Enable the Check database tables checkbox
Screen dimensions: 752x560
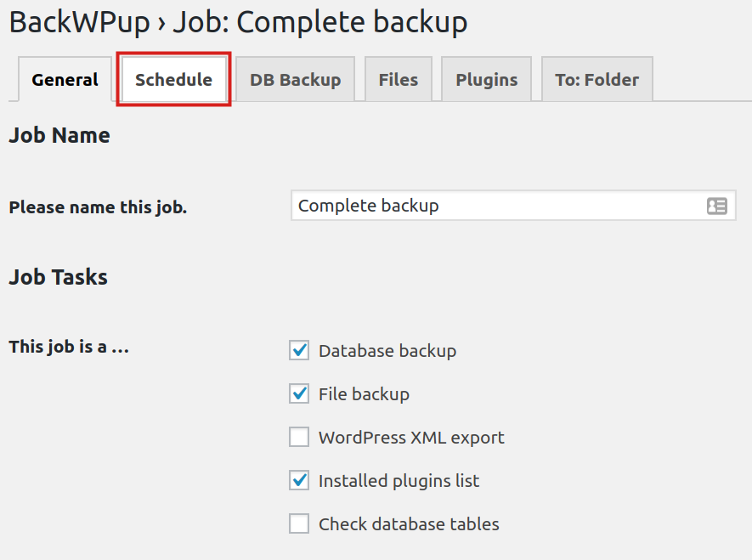(x=299, y=523)
